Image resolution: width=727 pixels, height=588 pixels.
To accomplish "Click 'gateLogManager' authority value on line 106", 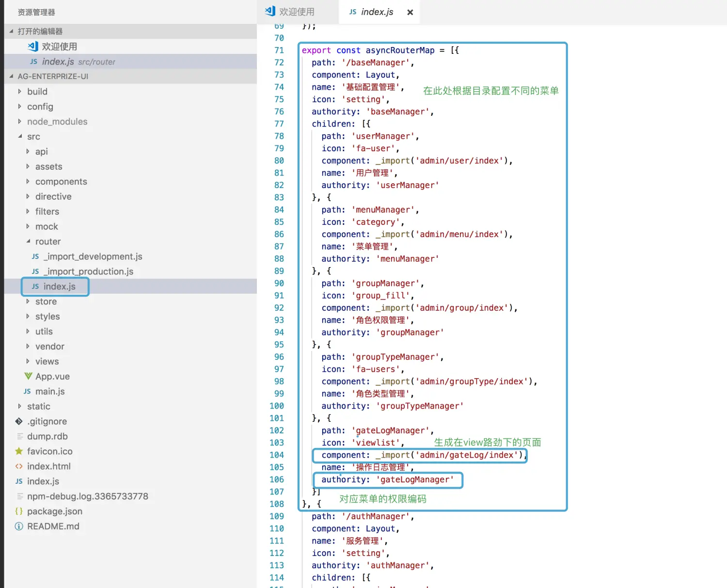I will click(415, 479).
